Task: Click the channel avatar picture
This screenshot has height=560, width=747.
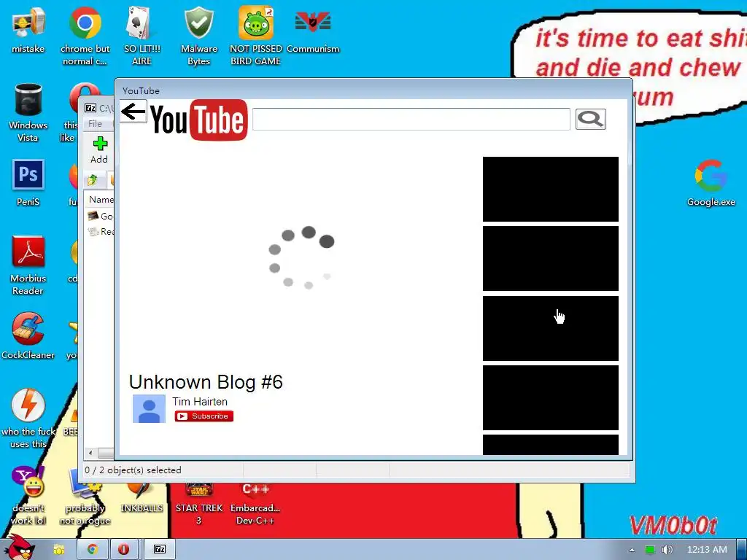Action: [149, 408]
